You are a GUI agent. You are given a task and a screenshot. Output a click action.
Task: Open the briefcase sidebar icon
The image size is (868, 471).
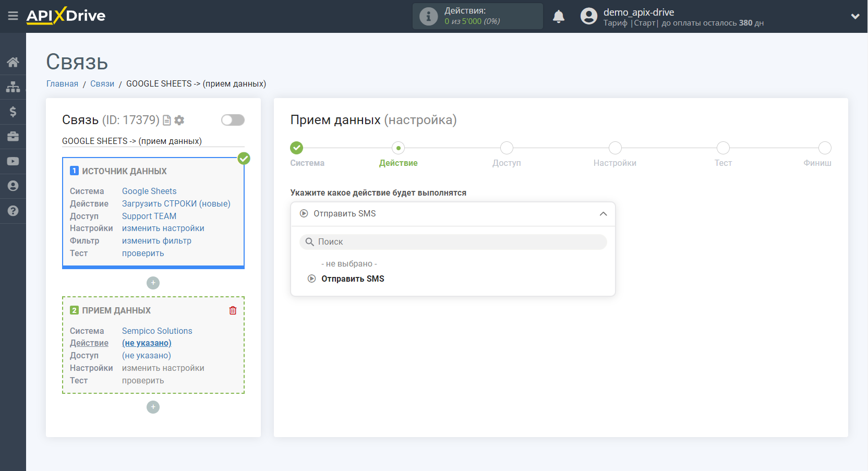13,137
